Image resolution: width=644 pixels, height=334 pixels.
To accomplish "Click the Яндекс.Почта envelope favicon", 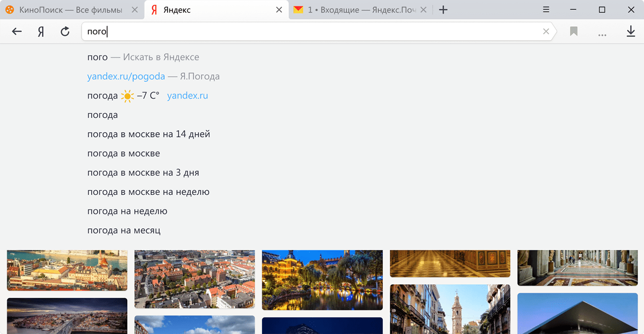I will [x=298, y=10].
